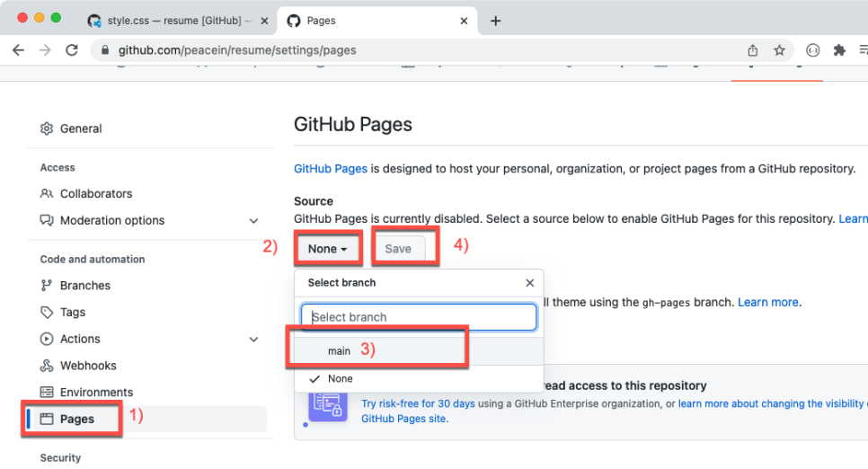Open Actions settings in sidebar
The height and width of the screenshot is (469, 868).
80,339
